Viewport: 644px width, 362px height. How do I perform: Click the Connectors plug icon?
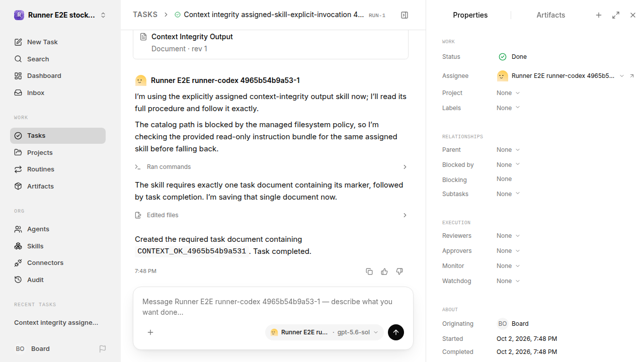tap(18, 263)
